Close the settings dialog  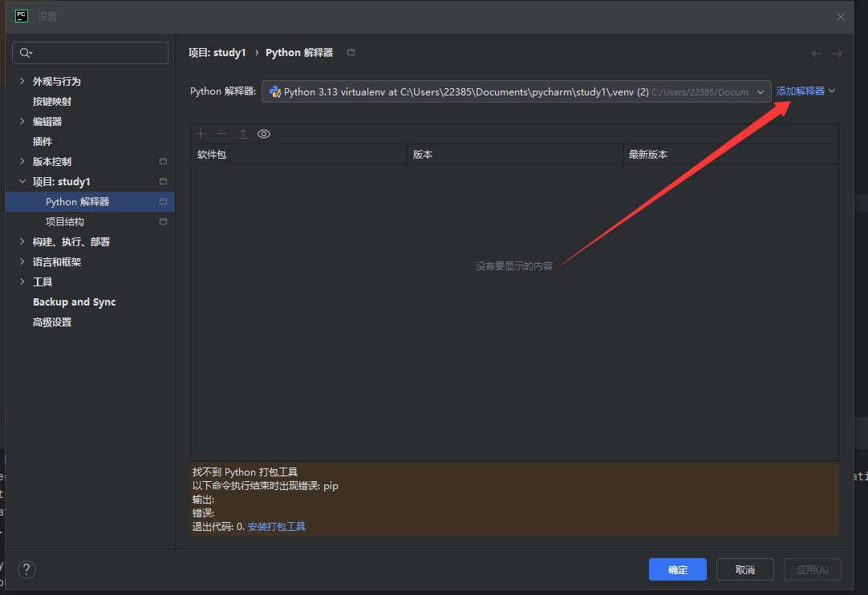coord(840,17)
